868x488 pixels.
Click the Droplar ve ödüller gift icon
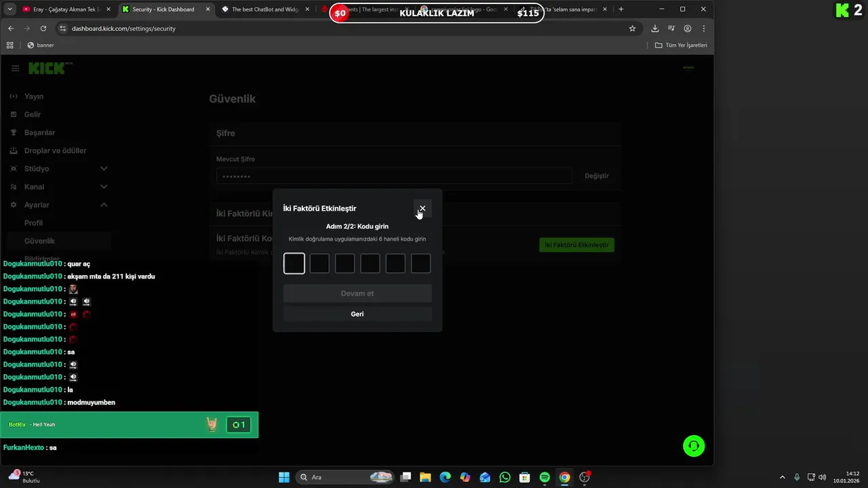[14, 150]
